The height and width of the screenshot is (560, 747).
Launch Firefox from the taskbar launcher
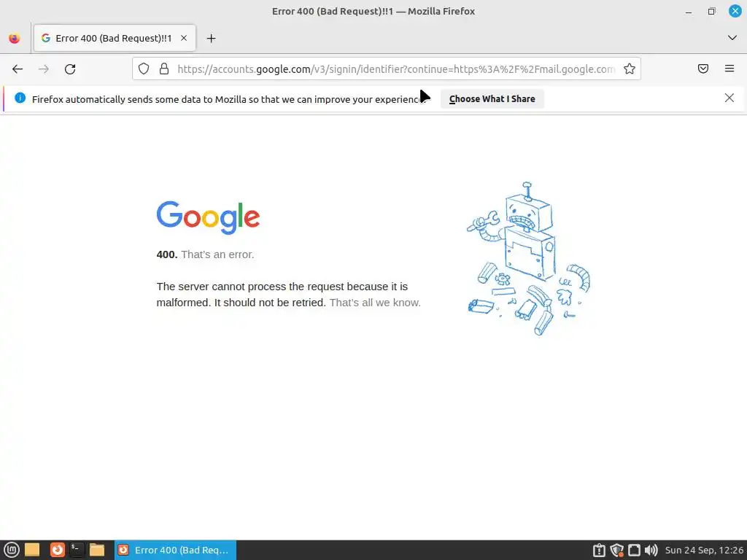[57, 550]
